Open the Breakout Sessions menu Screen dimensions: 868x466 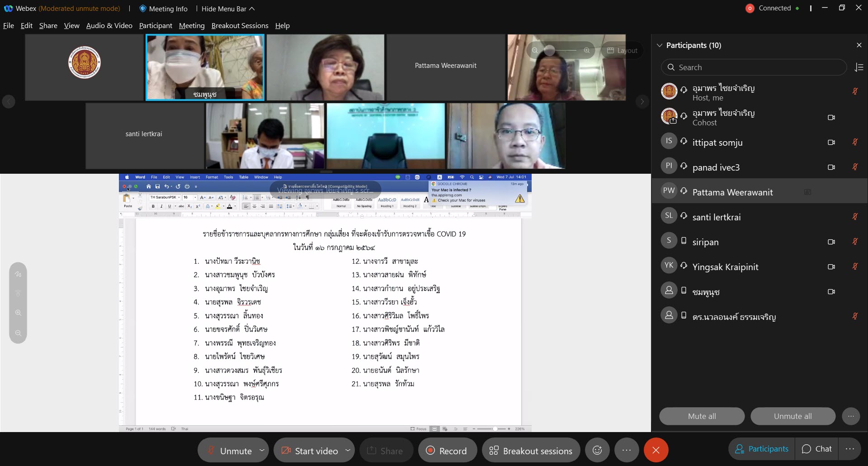click(240, 26)
